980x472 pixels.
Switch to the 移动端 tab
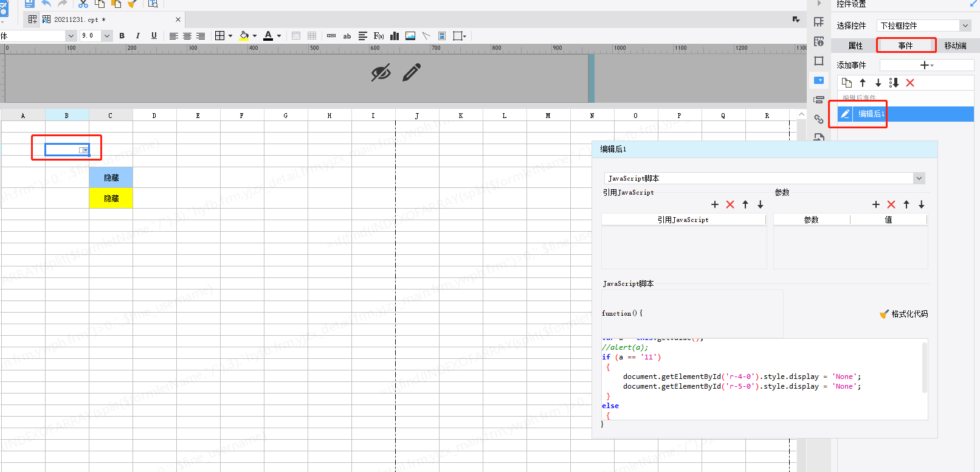956,46
